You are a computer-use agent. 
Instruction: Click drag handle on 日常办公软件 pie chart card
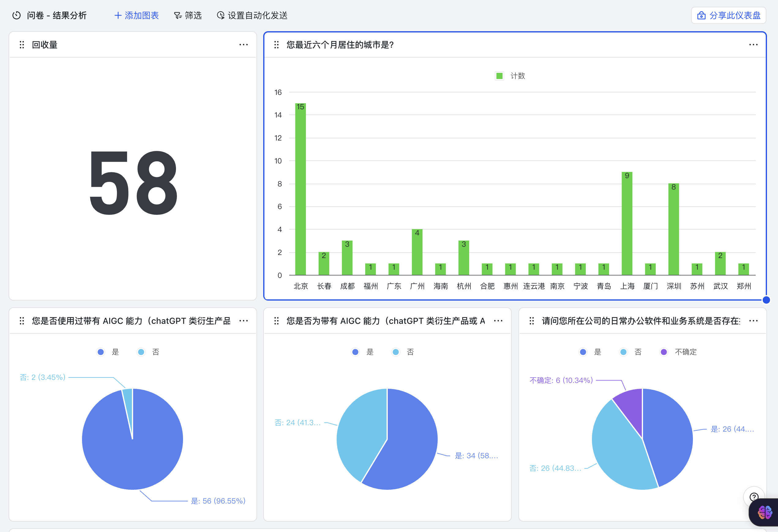(x=531, y=321)
